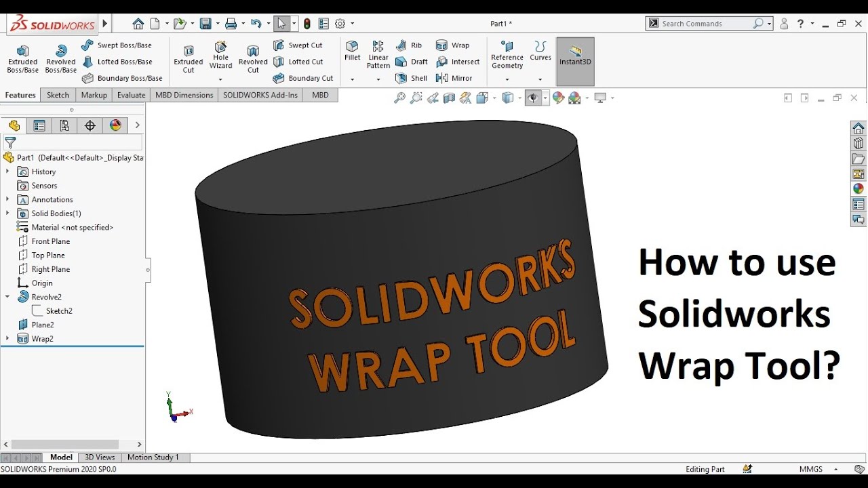Open the MMGS unit system dropdown
Screen dimensions: 868x488
pyautogui.click(x=835, y=469)
